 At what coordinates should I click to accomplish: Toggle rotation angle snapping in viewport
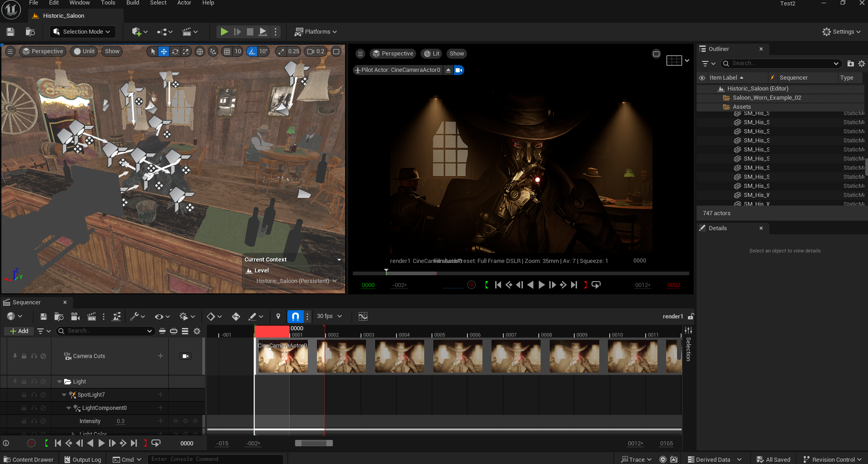pos(252,51)
